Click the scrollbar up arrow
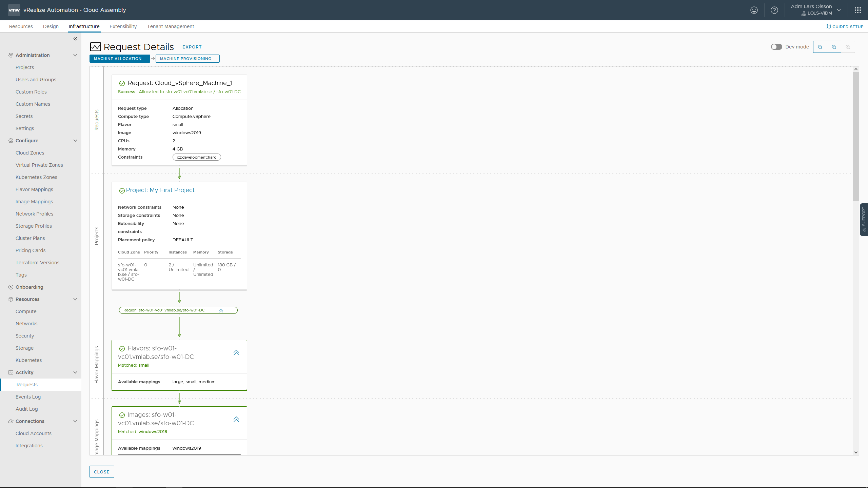The width and height of the screenshot is (868, 488). click(856, 69)
